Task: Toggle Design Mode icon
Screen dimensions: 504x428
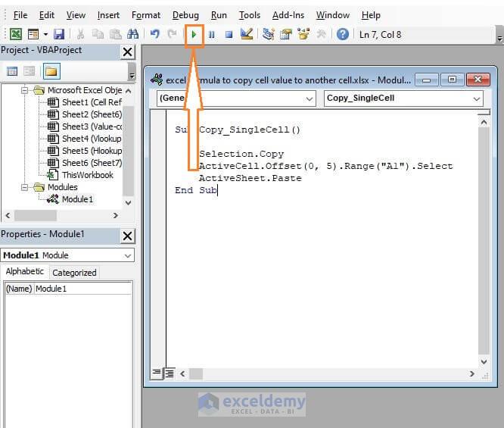Action: (247, 34)
